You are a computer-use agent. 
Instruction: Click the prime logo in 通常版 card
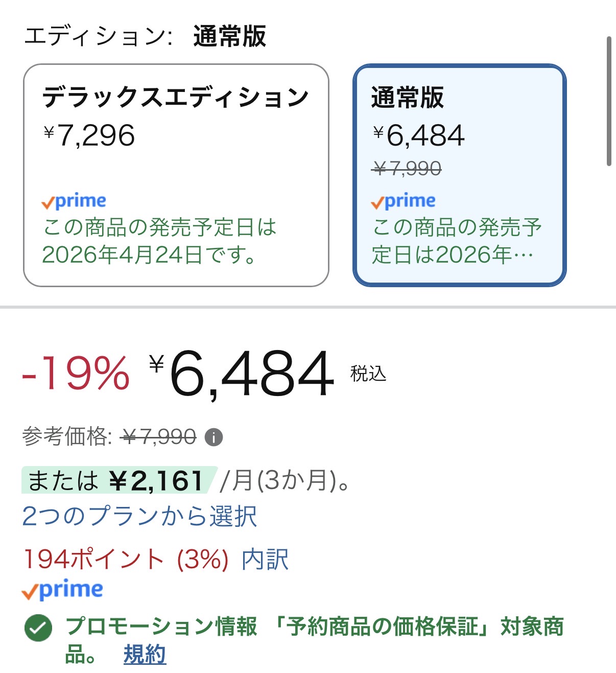coord(404,201)
